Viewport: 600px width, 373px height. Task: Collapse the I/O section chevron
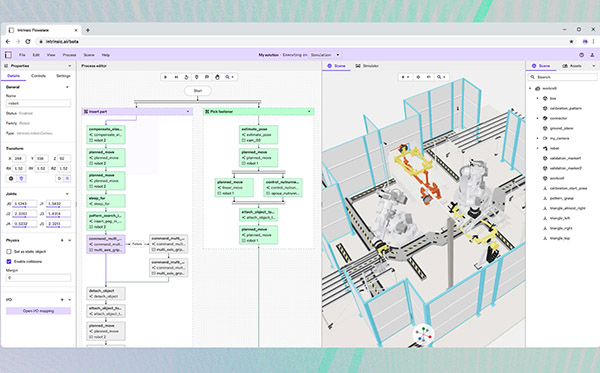tap(70, 300)
